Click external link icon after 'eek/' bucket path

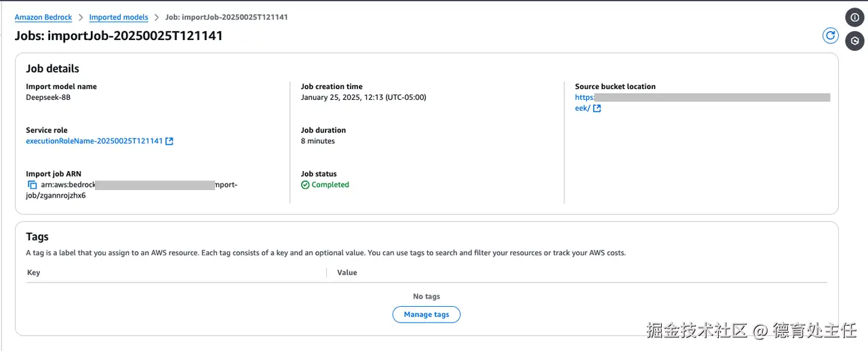[597, 109]
